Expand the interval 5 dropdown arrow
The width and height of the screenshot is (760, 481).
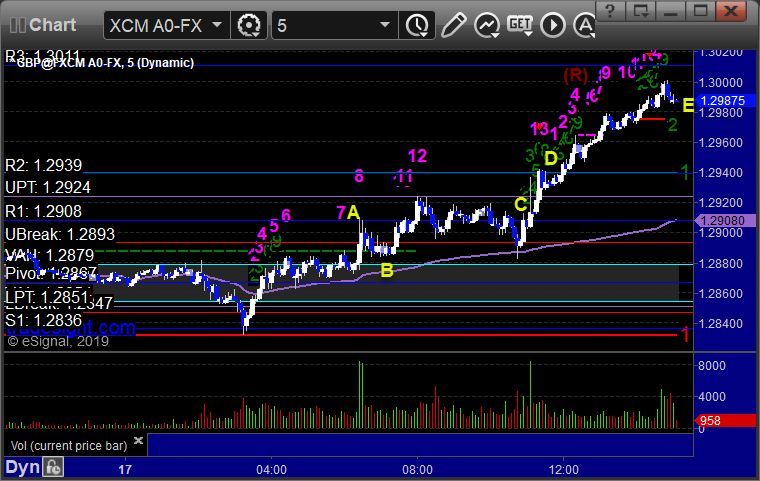click(385, 25)
